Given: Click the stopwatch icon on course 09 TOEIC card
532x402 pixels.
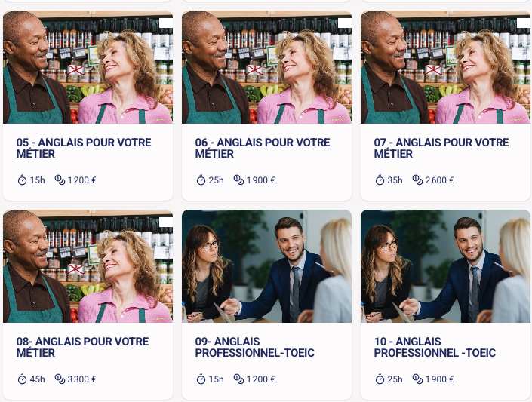Looking at the screenshot, I should tap(201, 379).
